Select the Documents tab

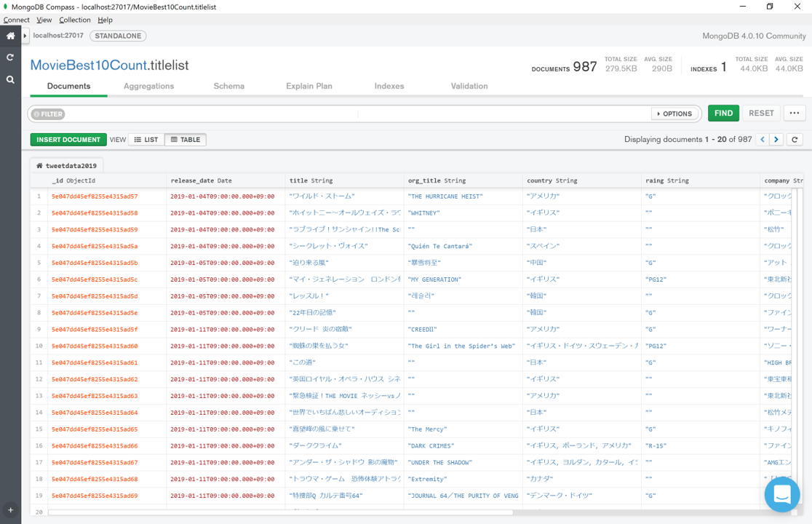[x=69, y=87]
